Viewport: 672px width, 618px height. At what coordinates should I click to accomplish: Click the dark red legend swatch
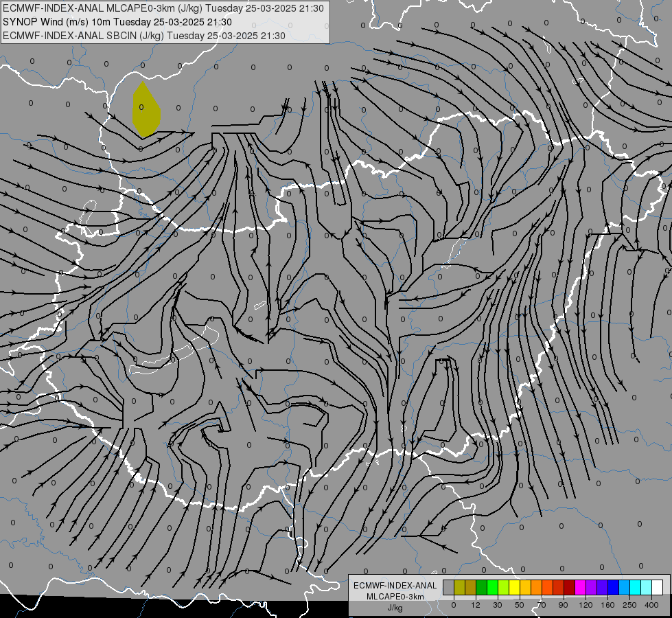click(570, 587)
